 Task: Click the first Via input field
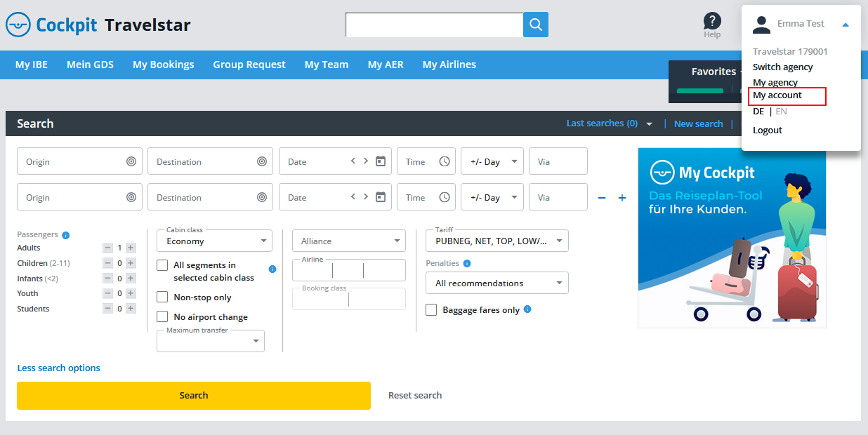tap(558, 161)
